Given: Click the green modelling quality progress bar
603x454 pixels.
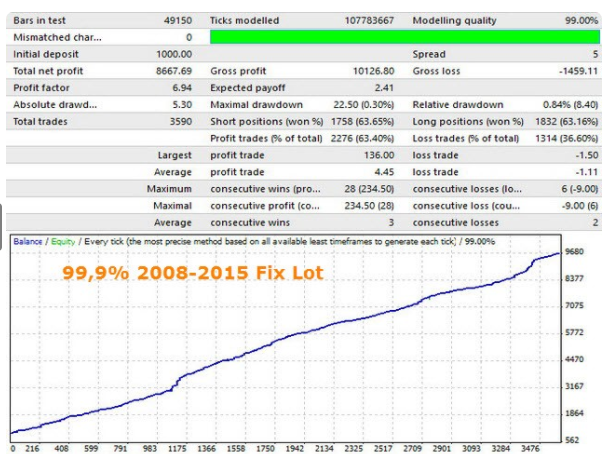Looking at the screenshot, I should (405, 37).
